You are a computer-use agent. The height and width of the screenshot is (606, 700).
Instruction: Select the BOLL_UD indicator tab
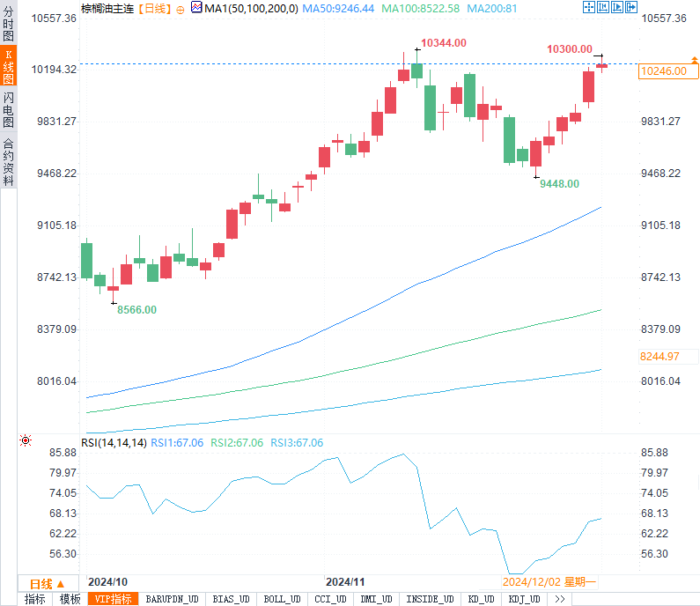282,599
